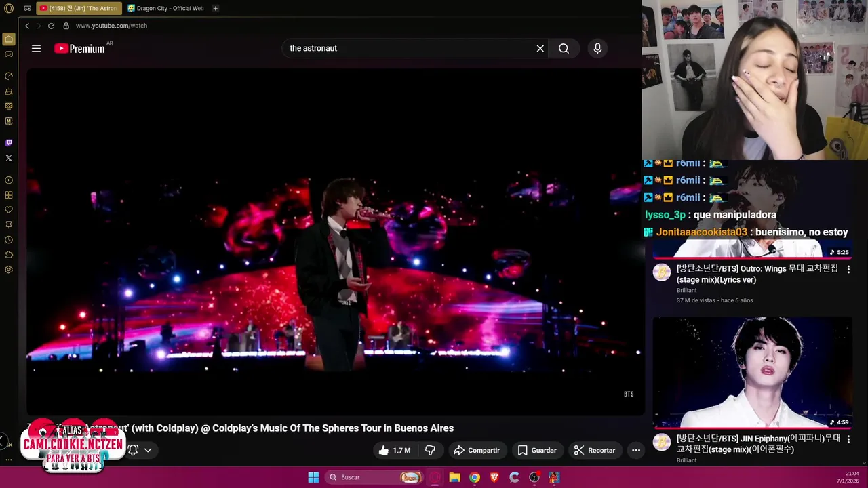The height and width of the screenshot is (488, 868).
Task: Open settings gear icon in the sidebar
Action: 9,270
